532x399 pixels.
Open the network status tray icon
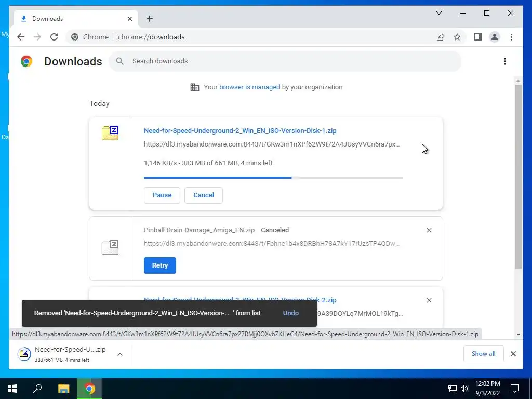point(453,389)
